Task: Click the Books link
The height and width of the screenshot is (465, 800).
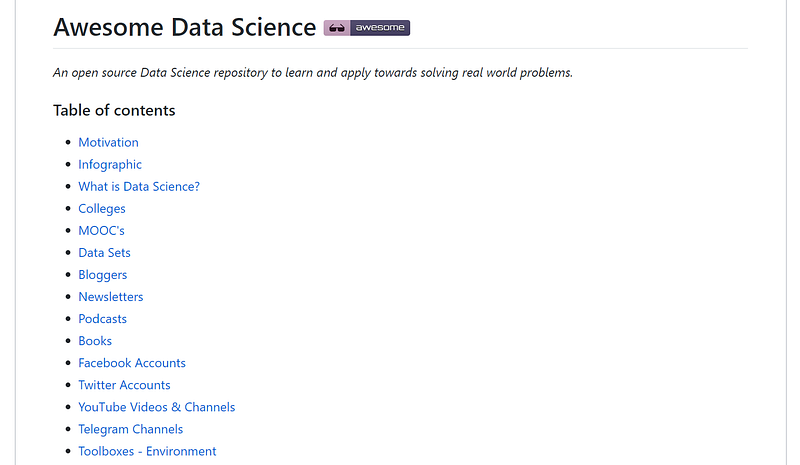Action: click(95, 341)
